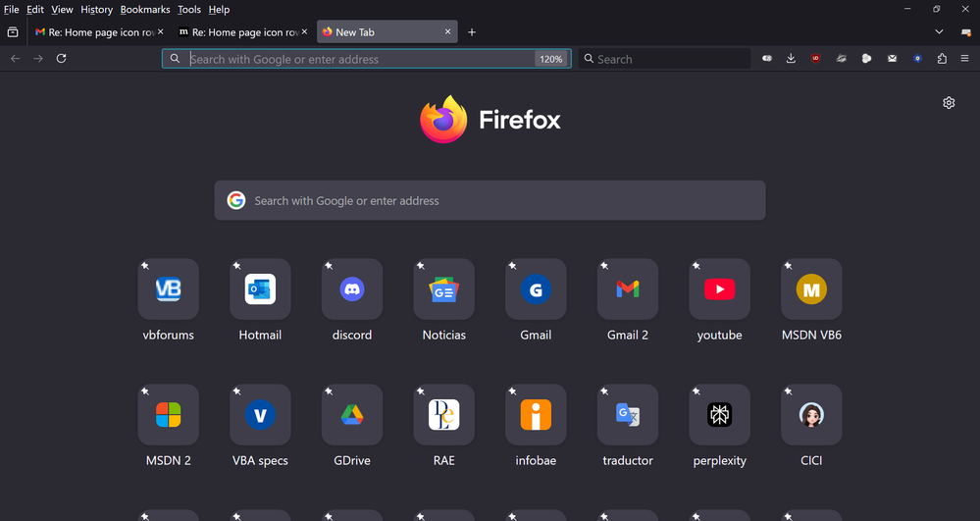
Task: Open the Gmail shortcut with G icon
Action: click(536, 289)
